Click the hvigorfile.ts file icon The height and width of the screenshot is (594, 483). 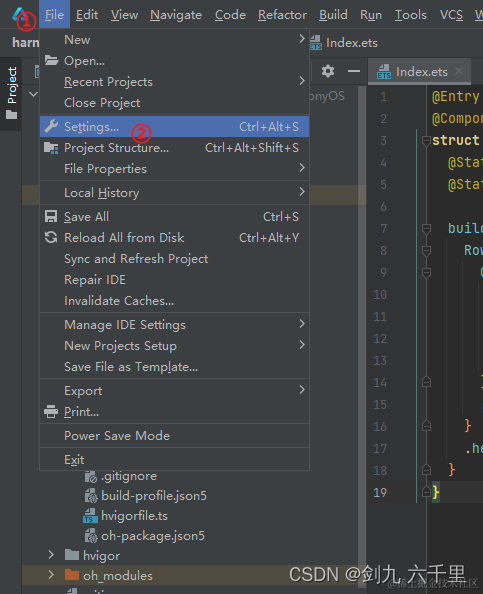(x=90, y=516)
